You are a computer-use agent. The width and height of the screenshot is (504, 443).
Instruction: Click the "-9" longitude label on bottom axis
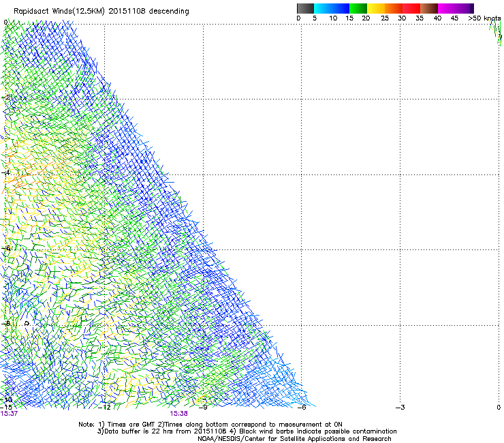pyautogui.click(x=203, y=408)
